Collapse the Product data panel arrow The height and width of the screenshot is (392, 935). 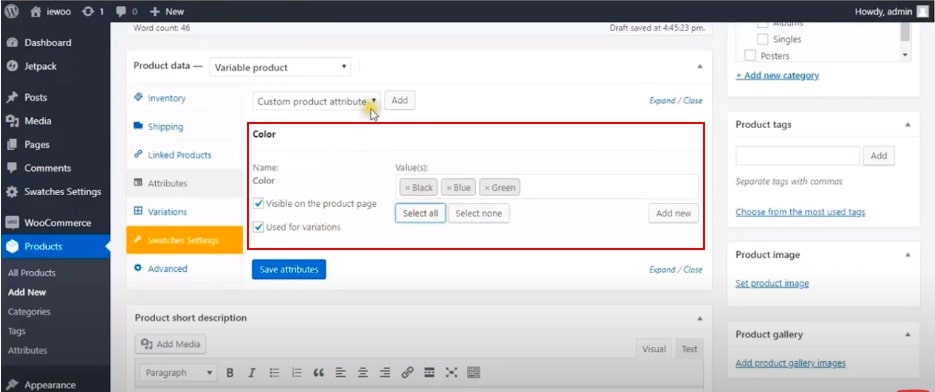[x=700, y=67]
